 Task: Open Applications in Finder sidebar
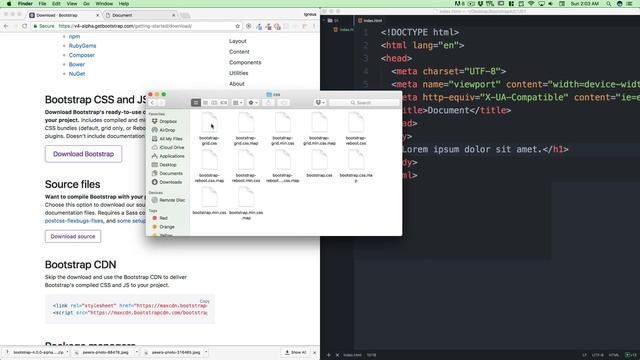click(171, 156)
